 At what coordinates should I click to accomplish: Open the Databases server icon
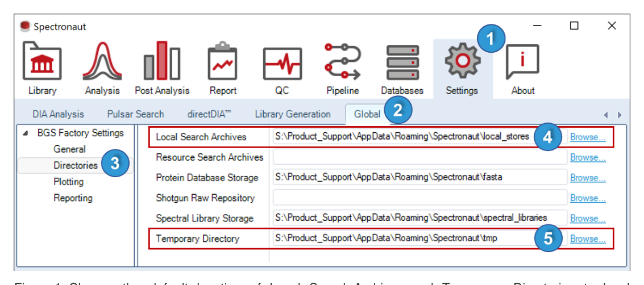402,62
